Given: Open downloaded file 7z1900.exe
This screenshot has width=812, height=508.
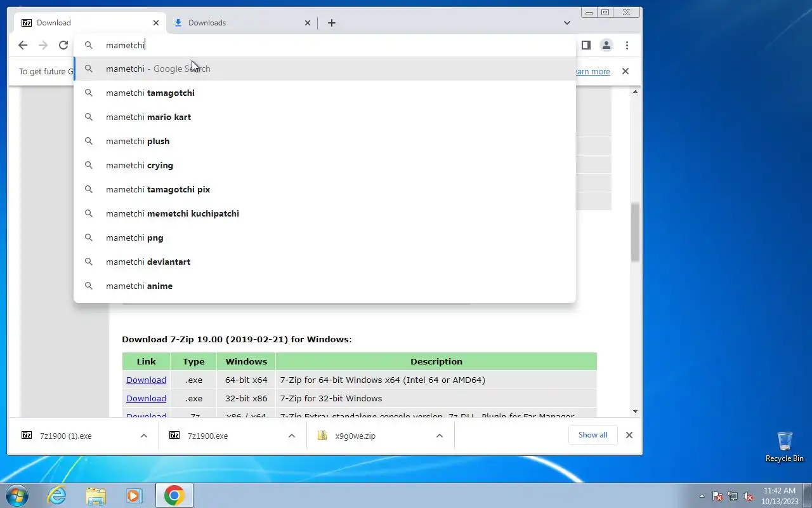Looking at the screenshot, I should pyautogui.click(x=207, y=436).
